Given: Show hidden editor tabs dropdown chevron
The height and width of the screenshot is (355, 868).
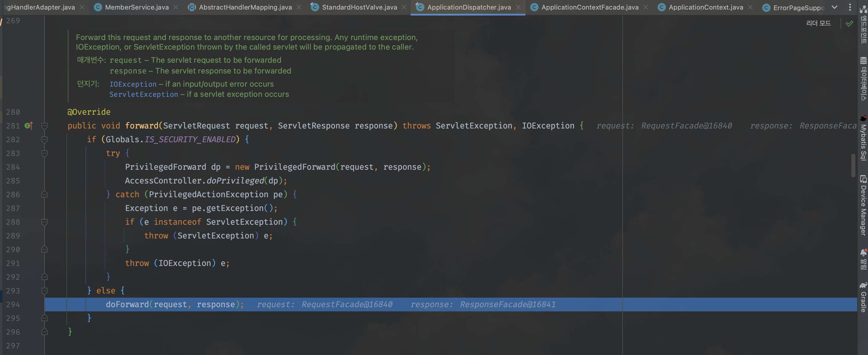Looking at the screenshot, I should [x=835, y=7].
